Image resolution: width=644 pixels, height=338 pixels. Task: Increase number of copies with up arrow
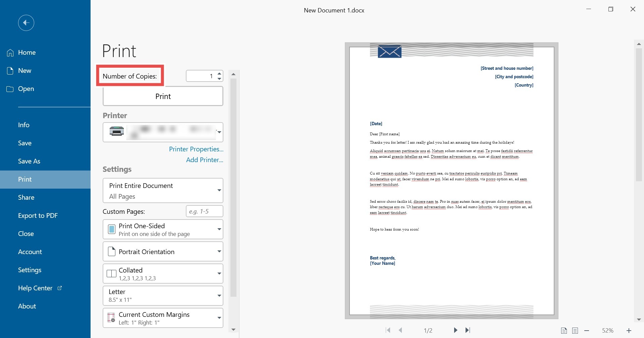219,74
